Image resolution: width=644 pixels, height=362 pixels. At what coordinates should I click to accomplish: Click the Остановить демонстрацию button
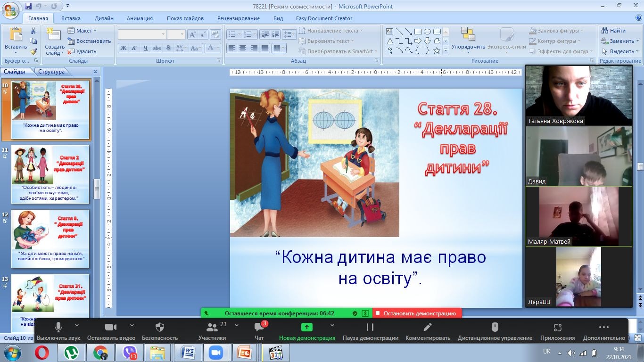[417, 313]
